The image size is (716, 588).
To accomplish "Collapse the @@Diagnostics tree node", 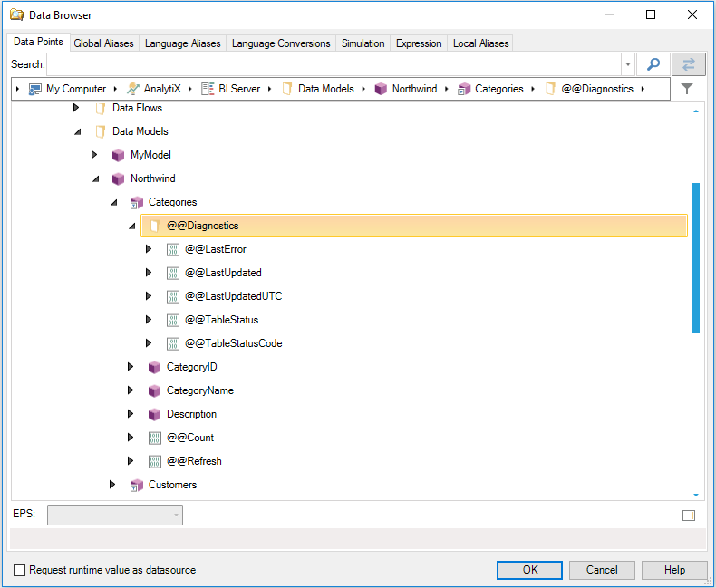I will coord(132,226).
